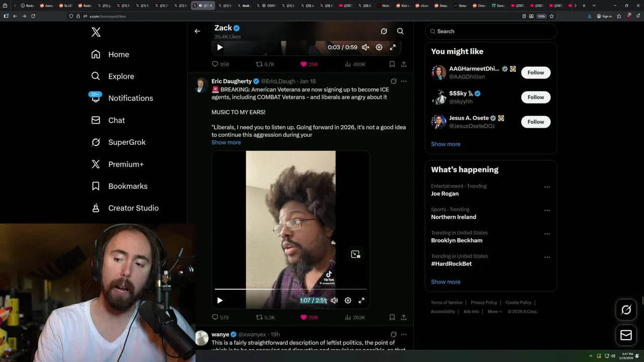
Task: Click the Grok icon in the Zack header
Action: 384,31
